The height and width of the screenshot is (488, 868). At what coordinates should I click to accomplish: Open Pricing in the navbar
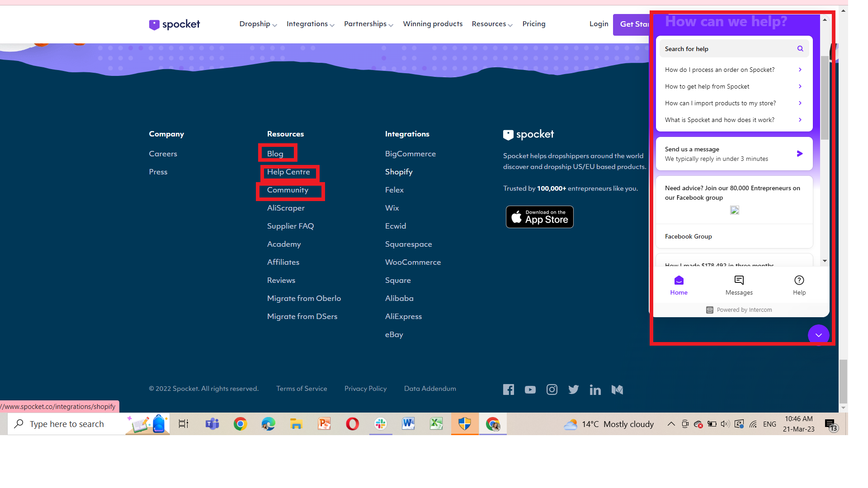pos(534,24)
